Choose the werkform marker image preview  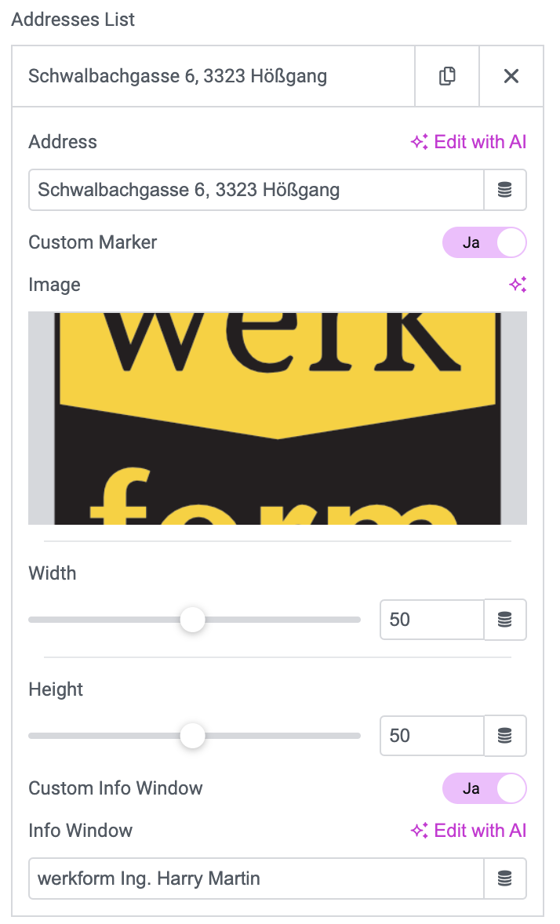278,418
